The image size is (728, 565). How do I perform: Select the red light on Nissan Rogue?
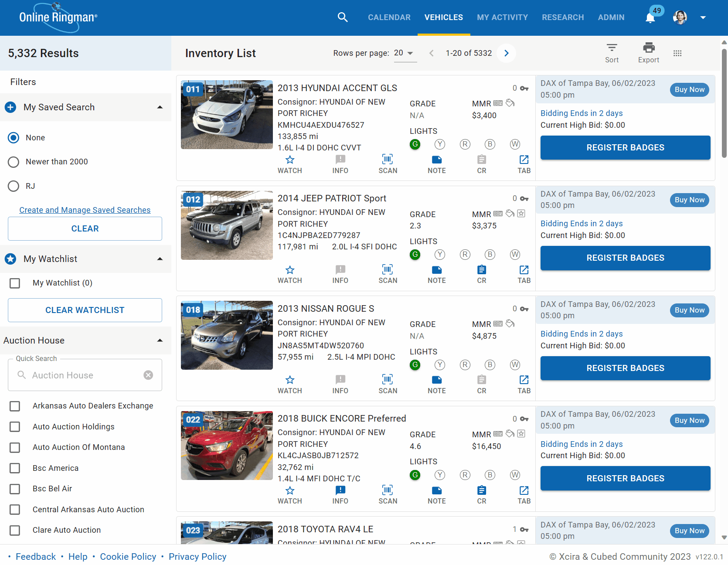(x=465, y=365)
